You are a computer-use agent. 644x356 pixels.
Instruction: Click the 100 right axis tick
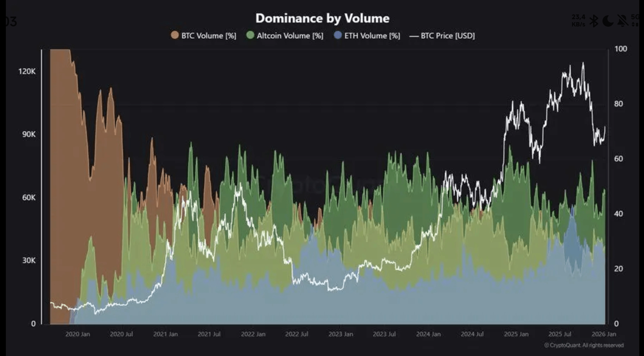[x=621, y=49]
